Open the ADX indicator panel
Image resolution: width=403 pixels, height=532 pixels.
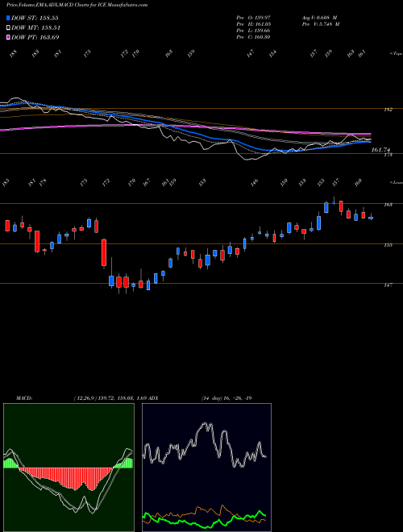click(206, 468)
